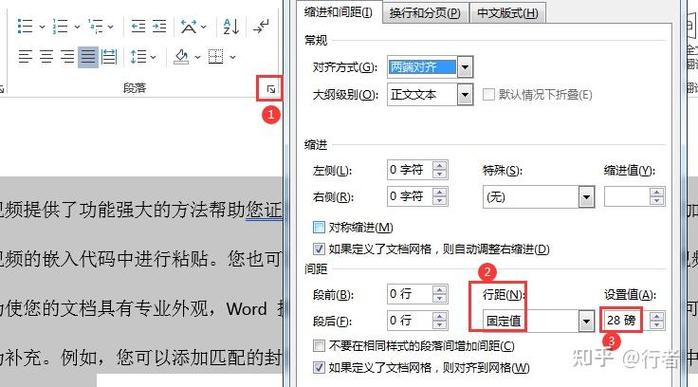The width and height of the screenshot is (698, 387).
Task: Open borders dropdown arrow
Action: click(x=232, y=57)
